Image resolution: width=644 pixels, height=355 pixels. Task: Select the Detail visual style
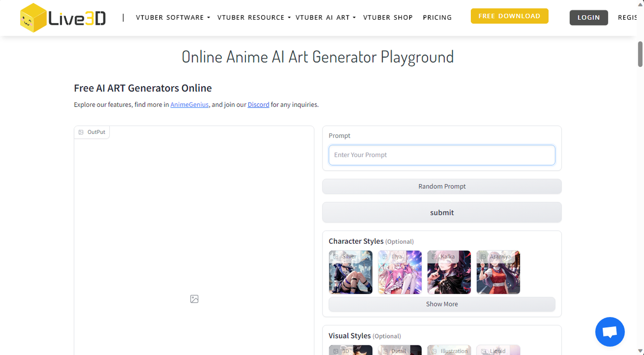coord(400,350)
